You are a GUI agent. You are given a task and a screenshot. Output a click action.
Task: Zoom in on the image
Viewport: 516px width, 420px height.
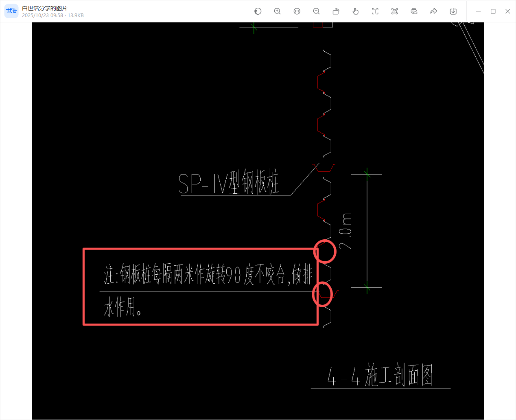tap(277, 11)
